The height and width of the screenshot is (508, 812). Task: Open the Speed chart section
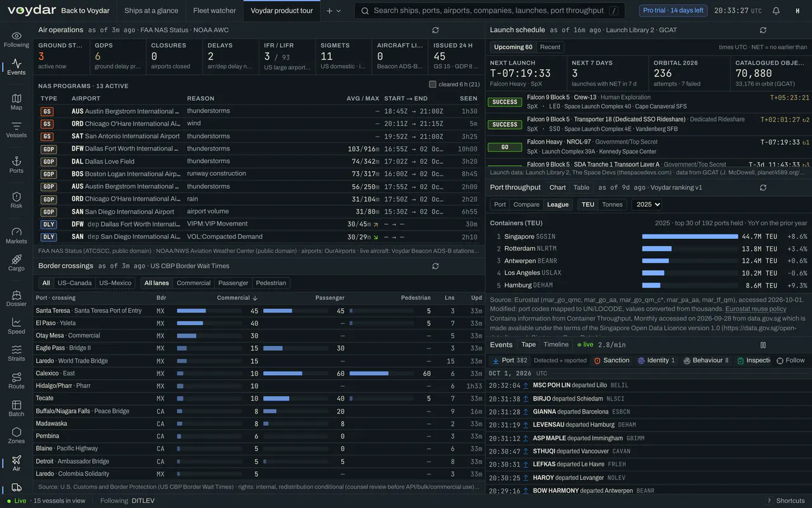(x=16, y=326)
